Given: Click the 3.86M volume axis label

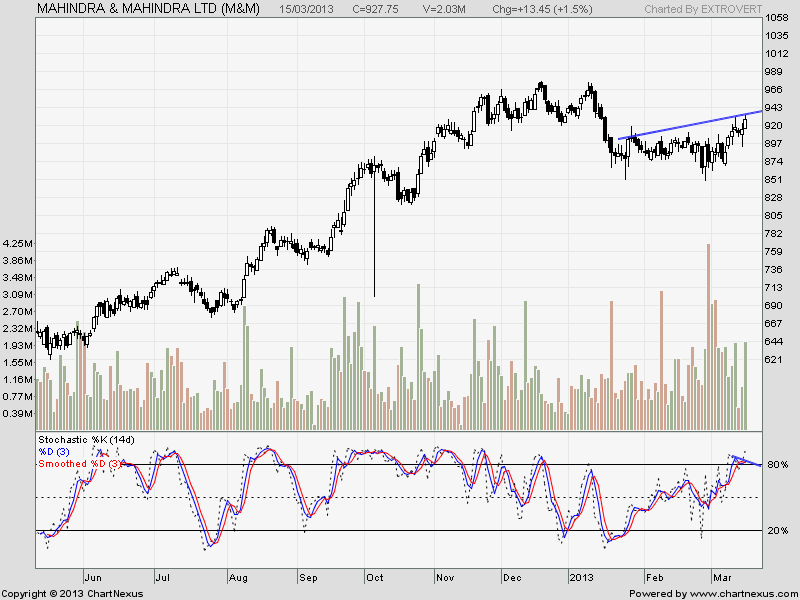Looking at the screenshot, I should [x=18, y=260].
